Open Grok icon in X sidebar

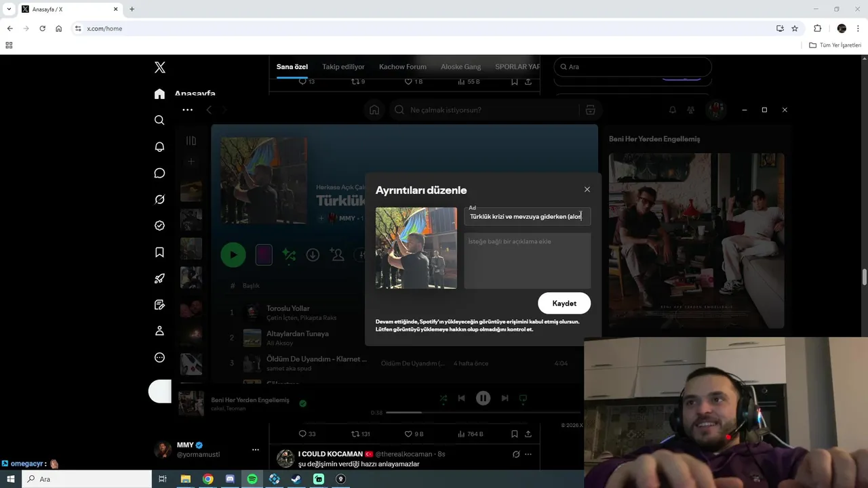point(159,199)
